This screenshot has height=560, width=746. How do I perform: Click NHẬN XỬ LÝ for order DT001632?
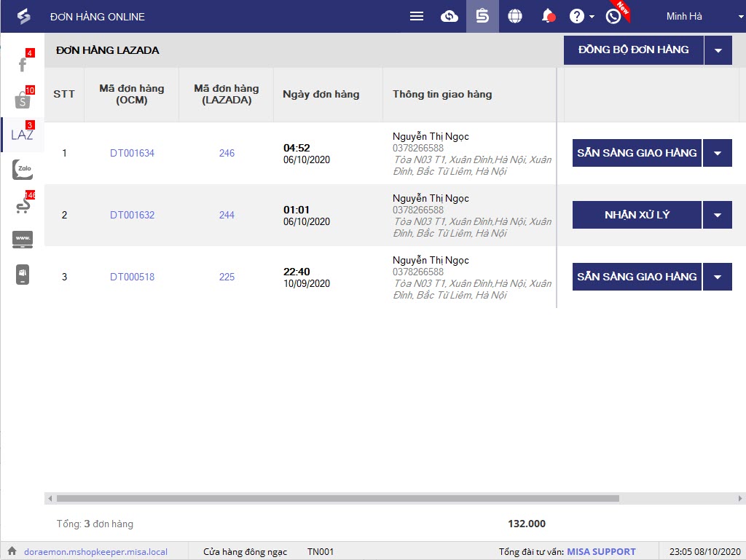(x=637, y=215)
